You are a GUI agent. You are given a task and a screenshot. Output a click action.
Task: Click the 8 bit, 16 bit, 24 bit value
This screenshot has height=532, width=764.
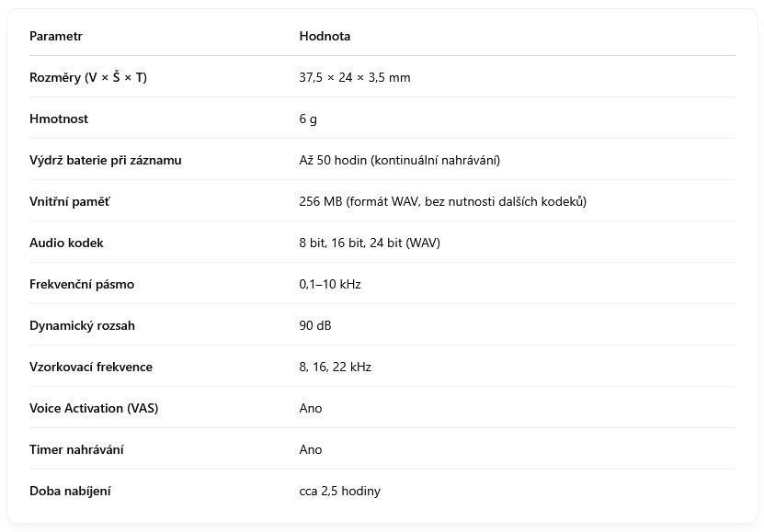[370, 243]
